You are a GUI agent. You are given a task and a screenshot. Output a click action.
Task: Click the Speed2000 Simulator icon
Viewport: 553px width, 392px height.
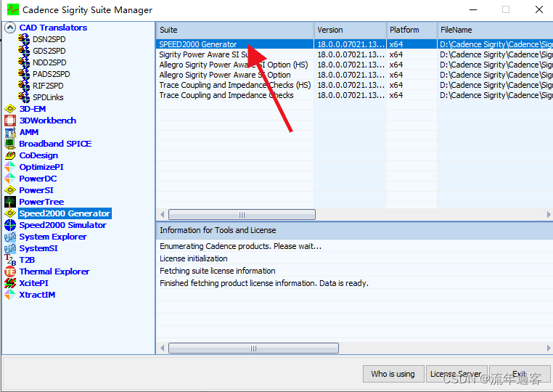[x=10, y=225]
